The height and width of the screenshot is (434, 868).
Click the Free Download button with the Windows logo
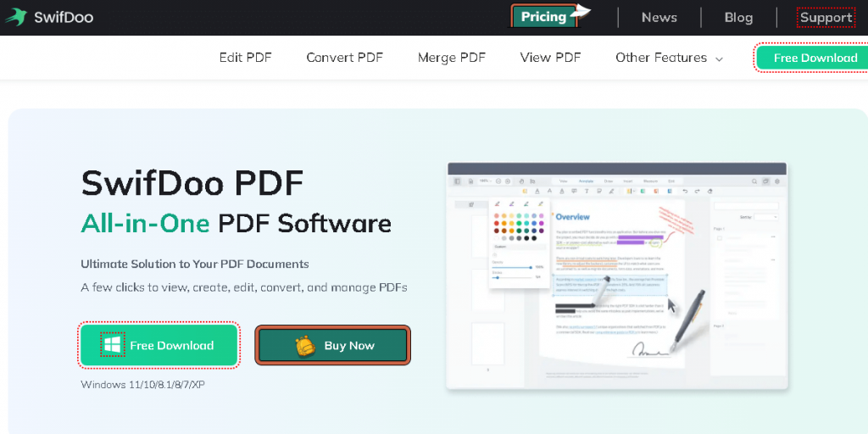(x=159, y=346)
